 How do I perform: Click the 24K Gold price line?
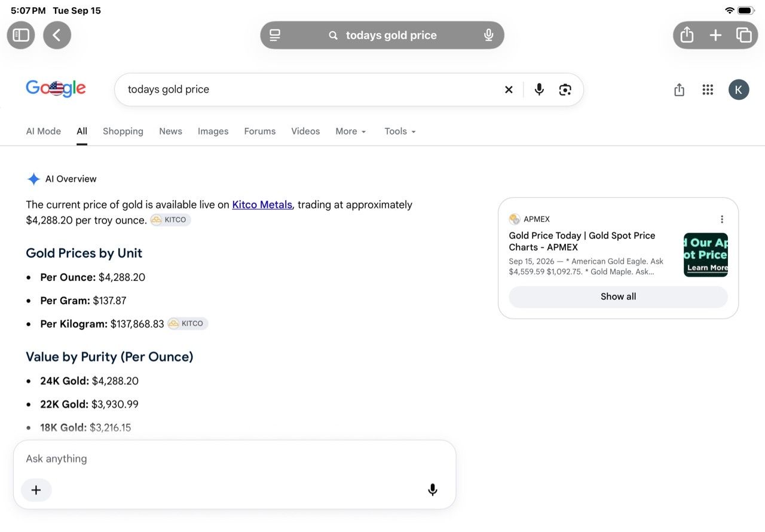pyautogui.click(x=90, y=381)
